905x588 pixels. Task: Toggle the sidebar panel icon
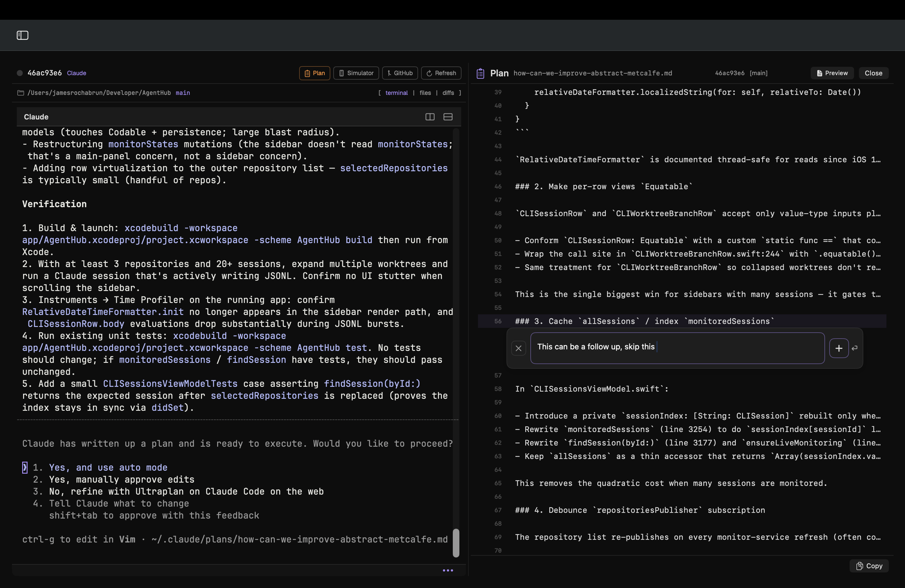coord(22,35)
